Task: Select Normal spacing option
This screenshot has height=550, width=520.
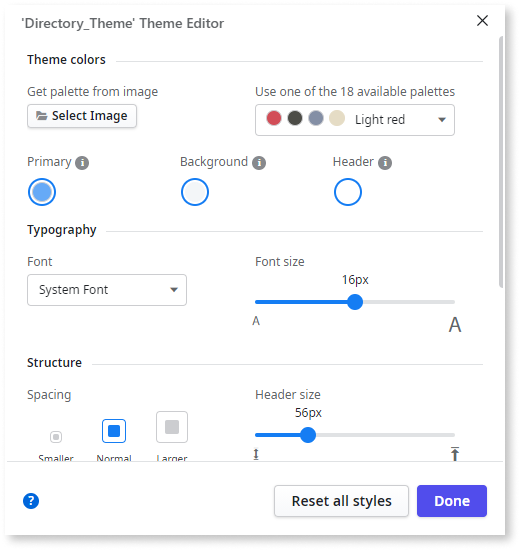Action: (114, 431)
